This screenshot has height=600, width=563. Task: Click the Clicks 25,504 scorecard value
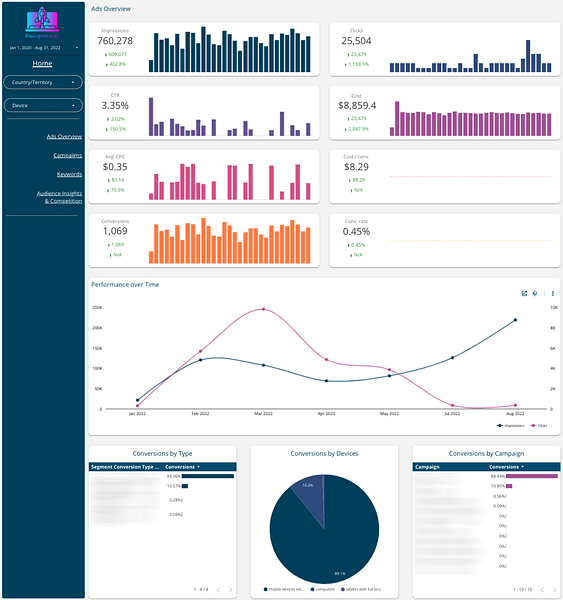point(356,41)
